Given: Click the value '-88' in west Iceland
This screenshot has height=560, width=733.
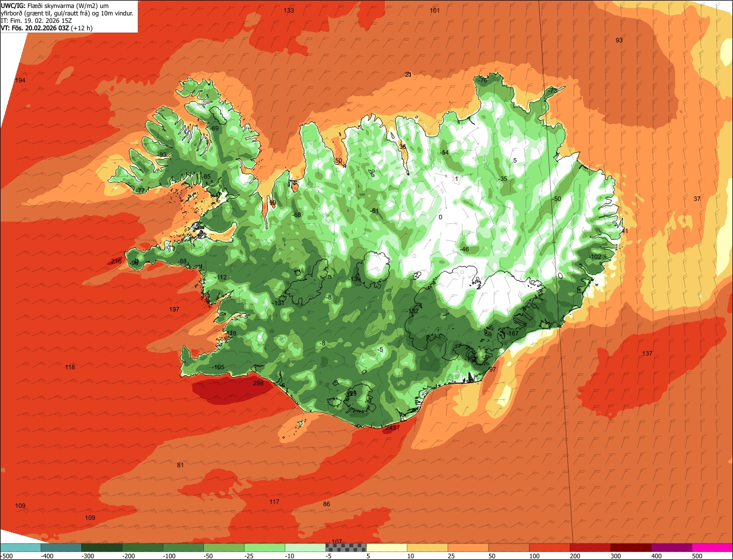Looking at the screenshot, I should tap(182, 262).
